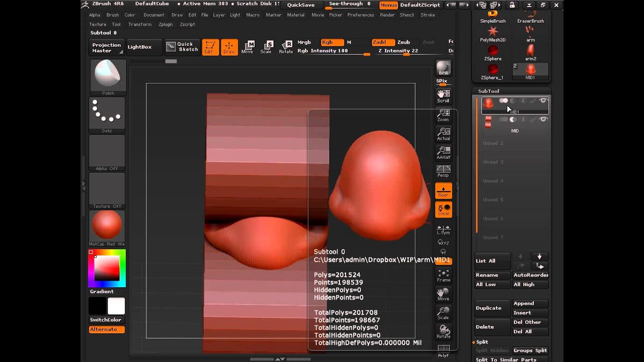Open the Dots stroke picker
This screenshot has height=362, width=644.
[107, 115]
